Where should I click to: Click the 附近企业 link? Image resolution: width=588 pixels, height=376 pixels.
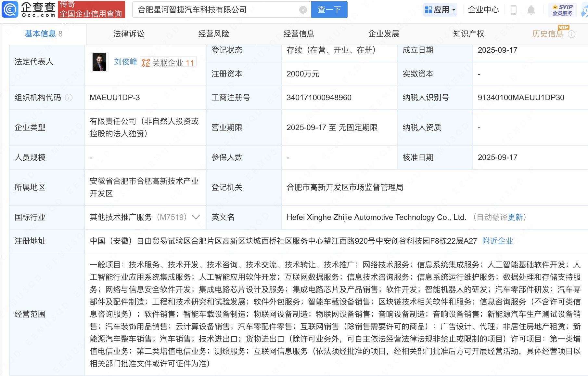tap(497, 241)
